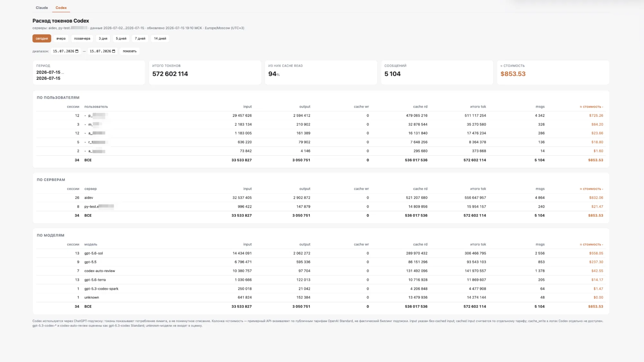Click the Расход токенов Codex page title
This screenshot has width=644, height=362.
tap(61, 21)
